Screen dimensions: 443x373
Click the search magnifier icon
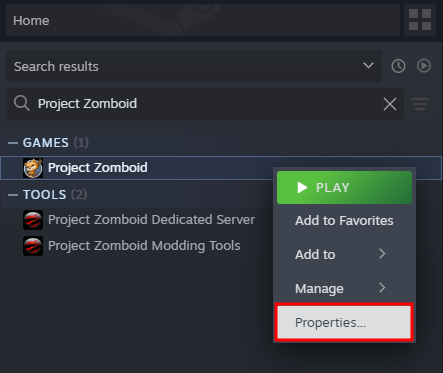coord(22,103)
